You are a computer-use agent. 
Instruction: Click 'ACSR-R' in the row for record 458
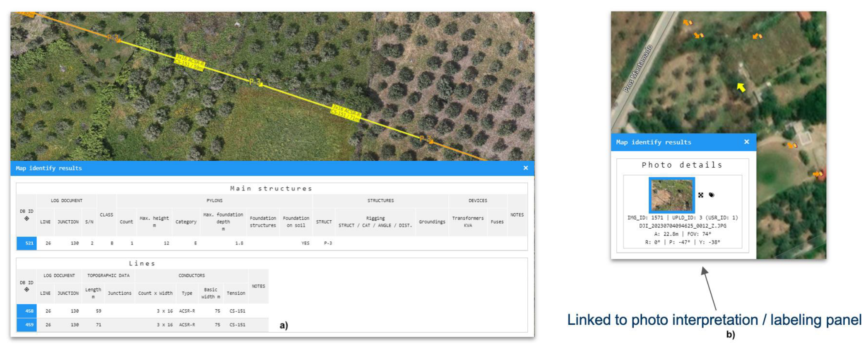187,311
